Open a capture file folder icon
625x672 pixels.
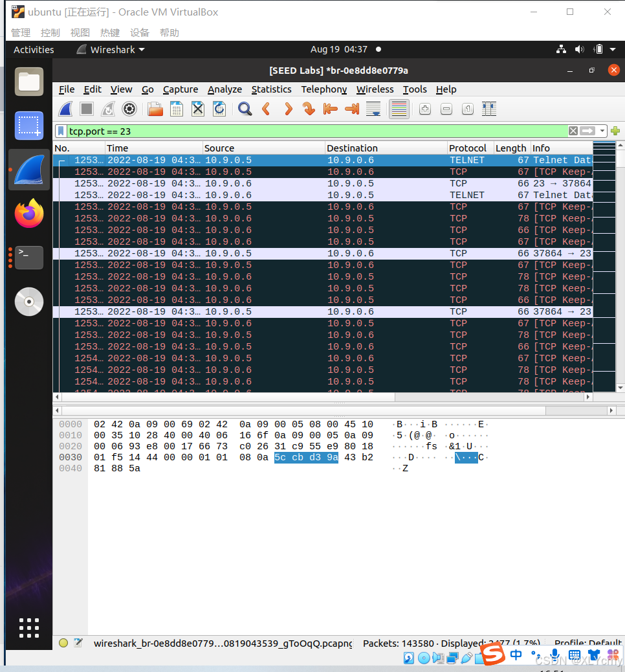point(155,109)
